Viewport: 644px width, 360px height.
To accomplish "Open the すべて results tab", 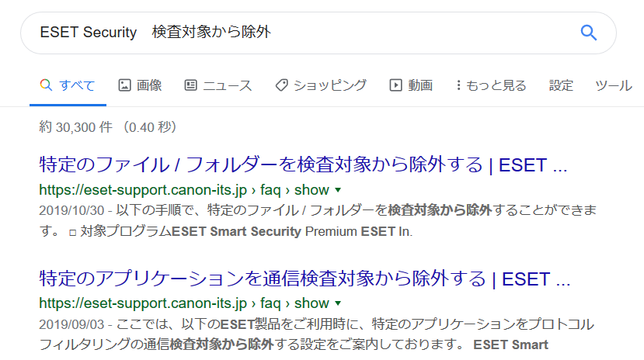I will click(77, 85).
